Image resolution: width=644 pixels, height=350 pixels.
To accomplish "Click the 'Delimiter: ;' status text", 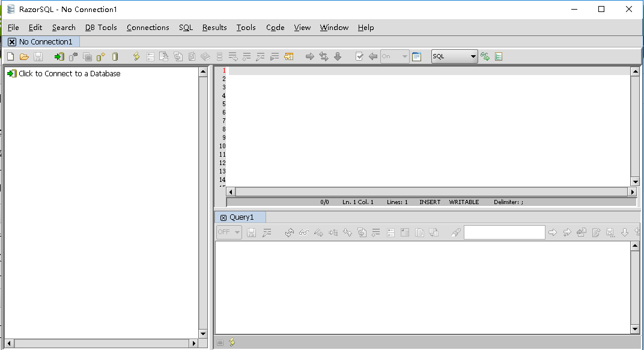I will (508, 202).
